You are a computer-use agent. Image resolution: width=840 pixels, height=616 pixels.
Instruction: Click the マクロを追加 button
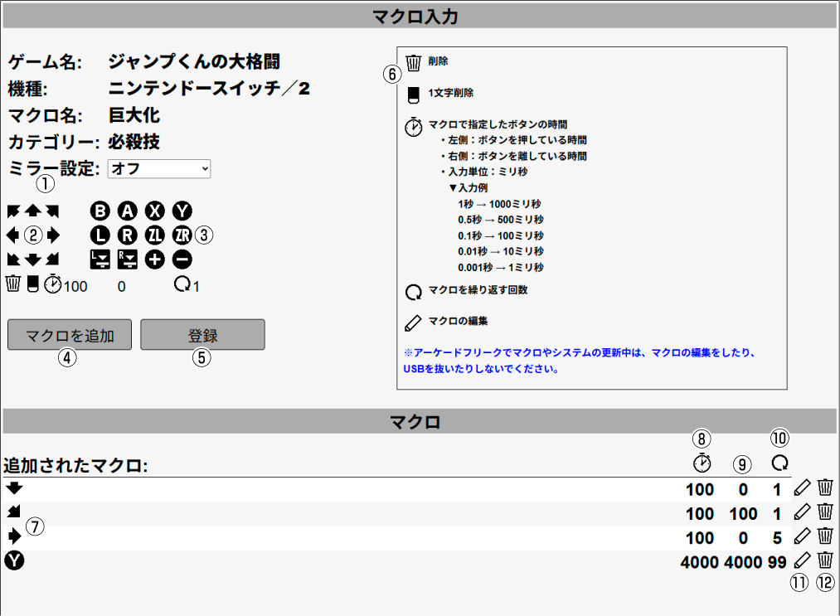point(70,335)
